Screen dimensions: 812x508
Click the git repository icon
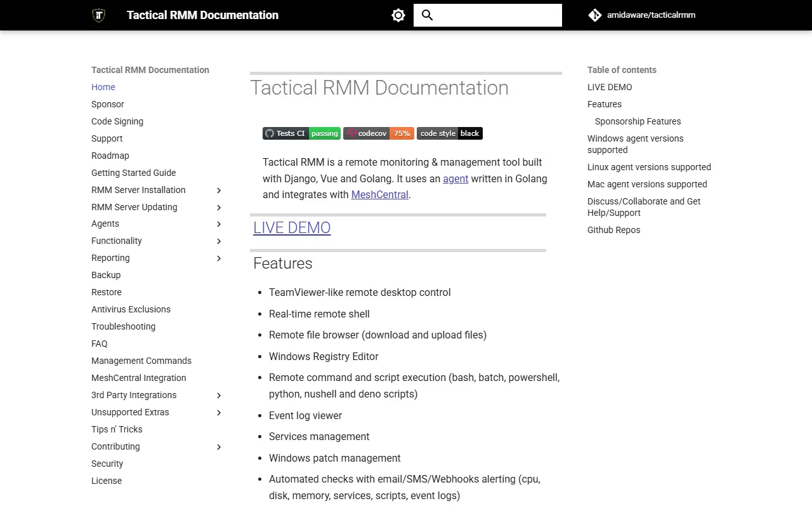click(x=594, y=15)
